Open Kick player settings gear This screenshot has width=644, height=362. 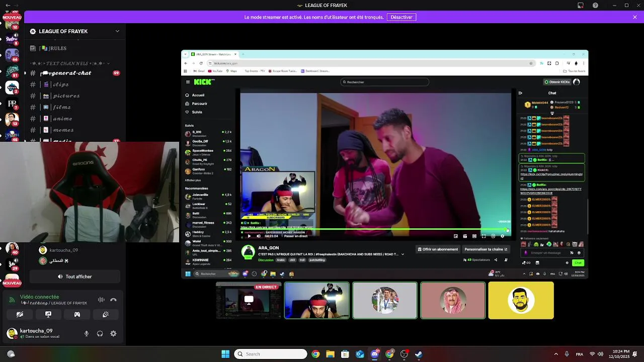pos(502,236)
